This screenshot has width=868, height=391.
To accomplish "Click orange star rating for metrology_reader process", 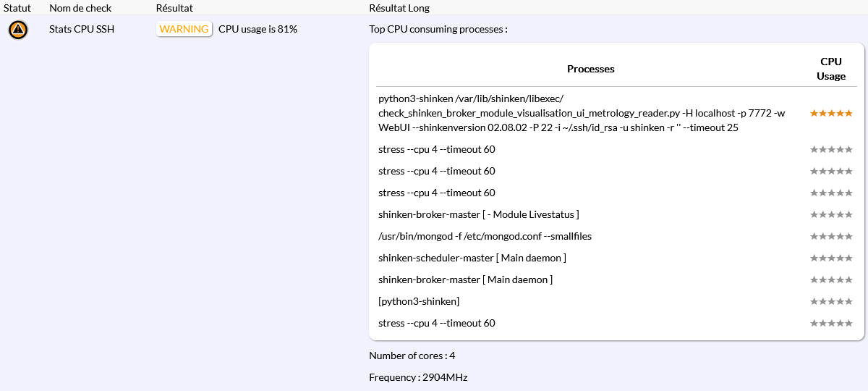I will pos(831,113).
